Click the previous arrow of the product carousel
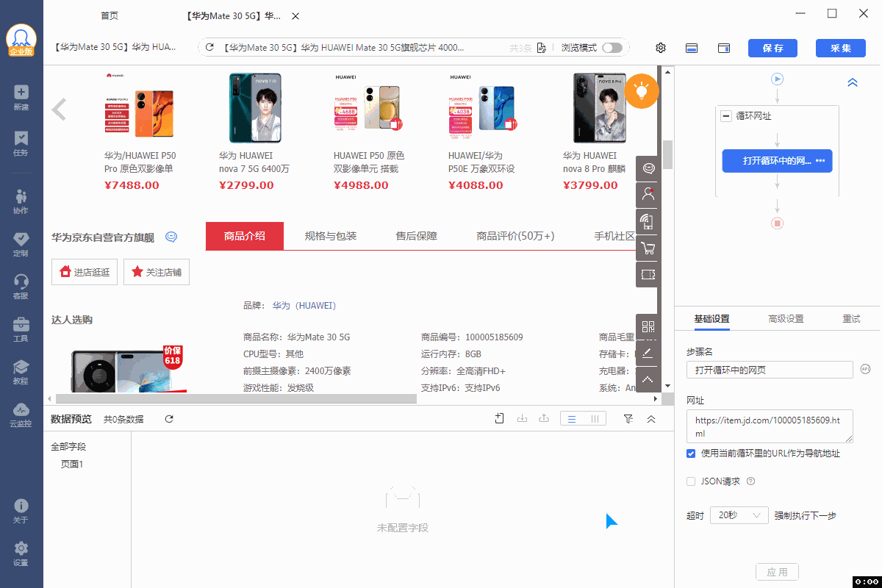 59,110
